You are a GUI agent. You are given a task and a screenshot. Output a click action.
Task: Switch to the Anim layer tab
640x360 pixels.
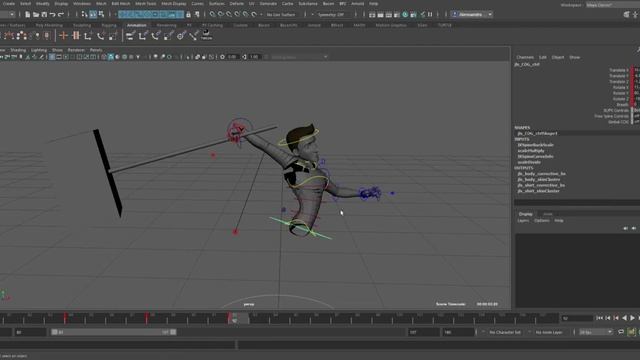[x=548, y=214]
